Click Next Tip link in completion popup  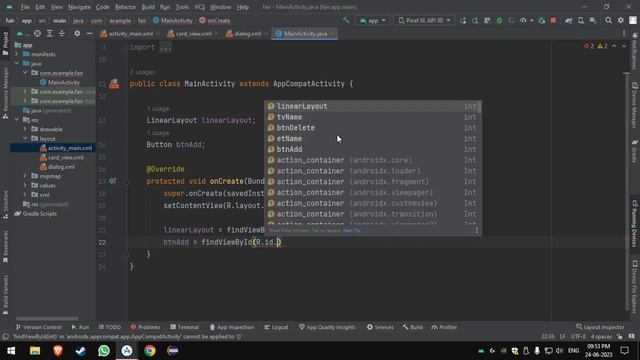pos(351,231)
